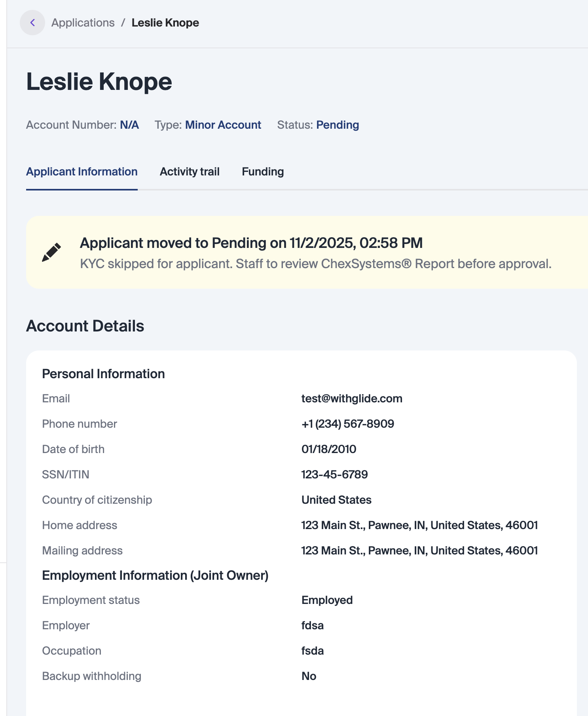
Task: Open the Funding tab
Action: pyautogui.click(x=263, y=172)
